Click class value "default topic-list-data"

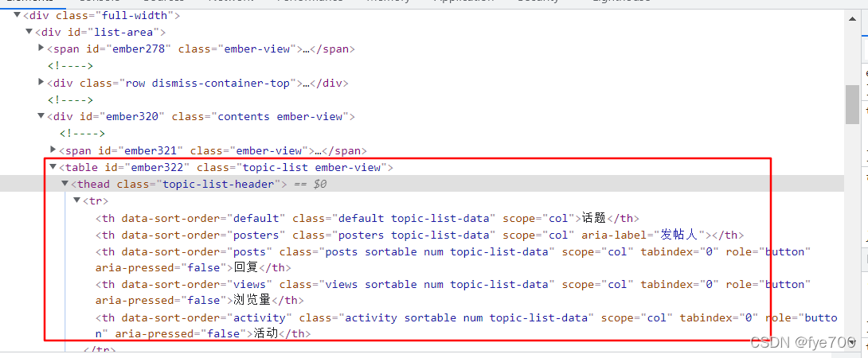[415, 218]
